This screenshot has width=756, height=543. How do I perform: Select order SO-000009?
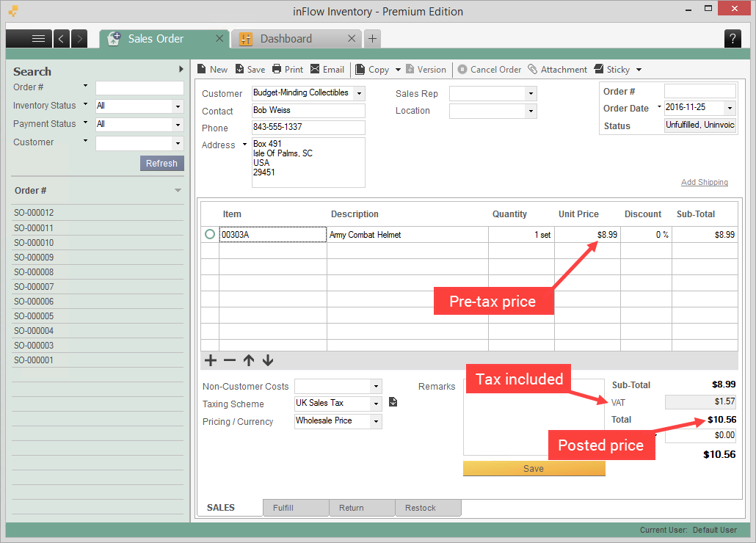point(98,258)
